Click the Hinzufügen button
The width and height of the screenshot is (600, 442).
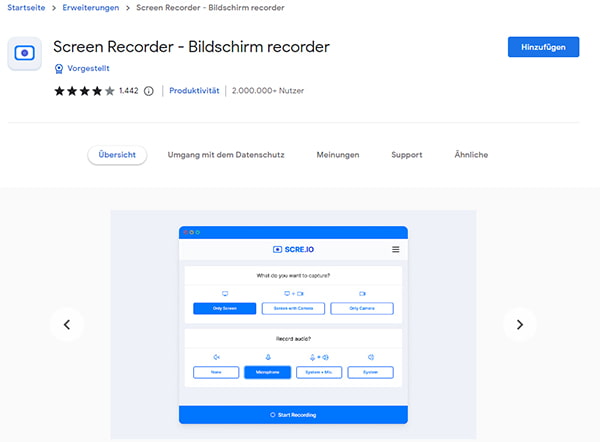coord(543,47)
